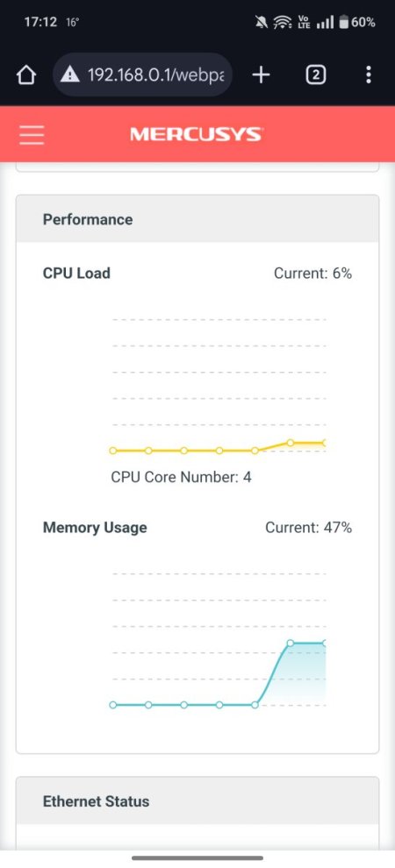This screenshot has height=868, width=395.
Task: Click the Mercusys logo
Action: (196, 134)
